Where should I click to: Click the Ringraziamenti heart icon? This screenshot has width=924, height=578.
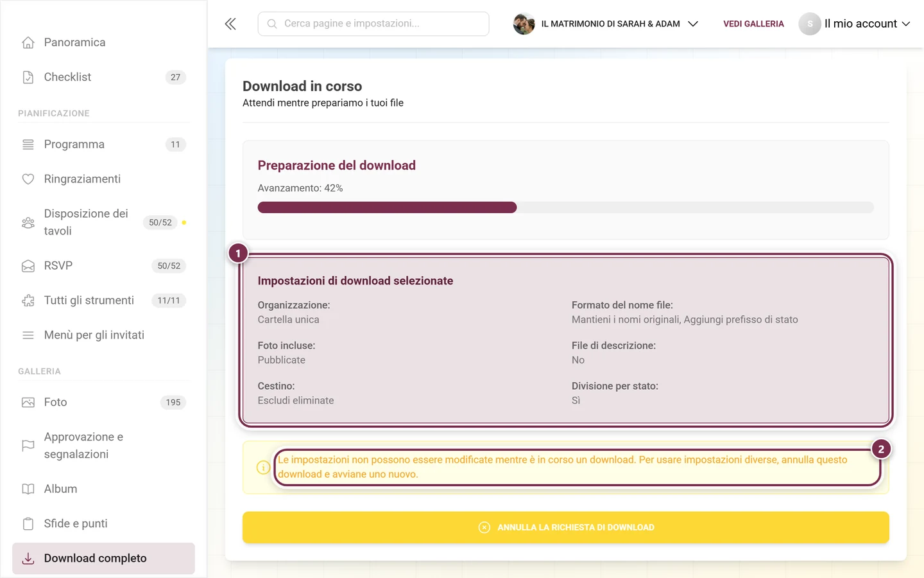[28, 179]
